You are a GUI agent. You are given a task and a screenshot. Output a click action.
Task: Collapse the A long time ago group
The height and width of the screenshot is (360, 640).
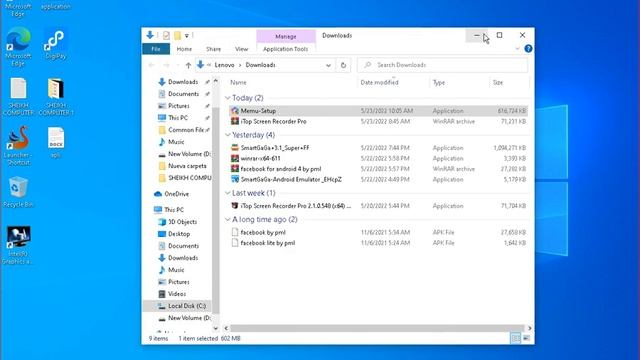(228, 219)
